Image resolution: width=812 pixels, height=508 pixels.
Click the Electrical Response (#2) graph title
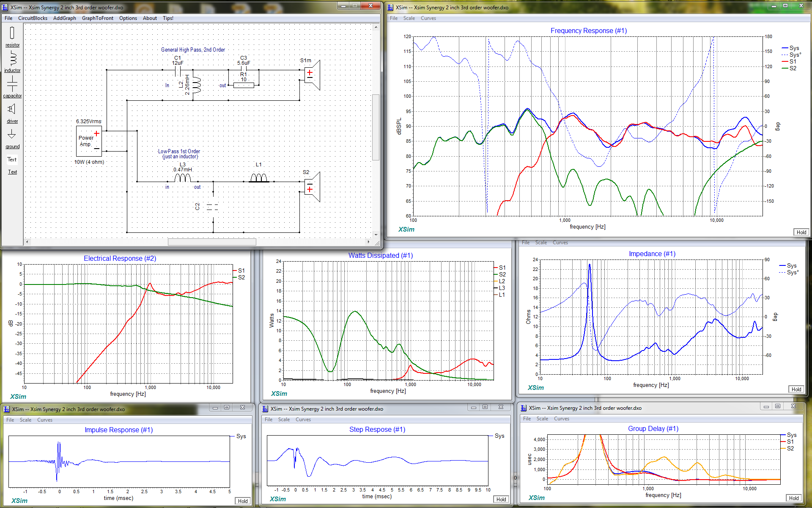click(120, 258)
